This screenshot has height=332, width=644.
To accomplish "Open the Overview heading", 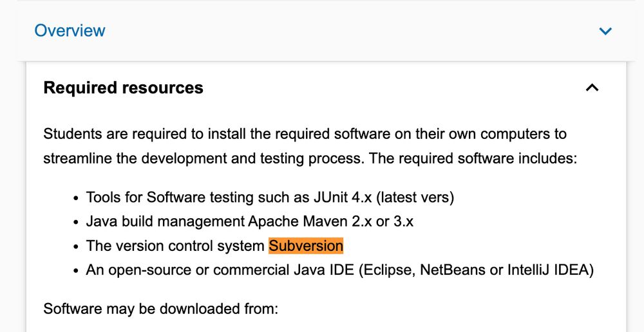I will [70, 30].
